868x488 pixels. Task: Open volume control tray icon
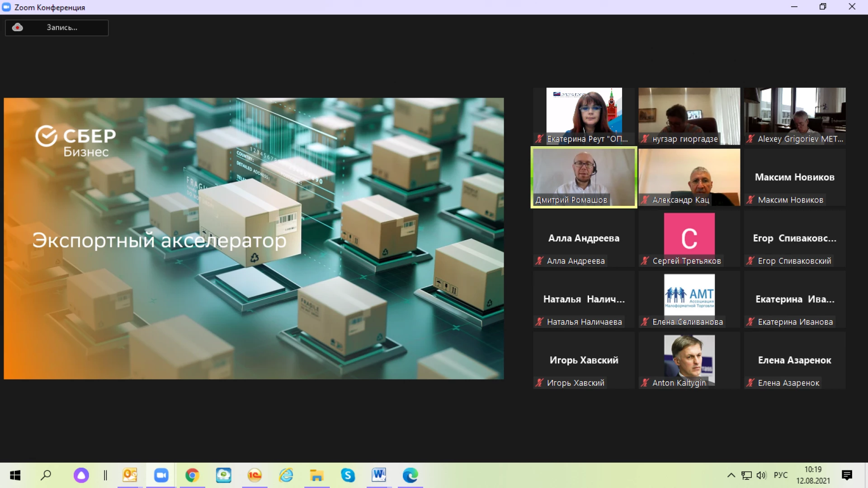tap(762, 475)
